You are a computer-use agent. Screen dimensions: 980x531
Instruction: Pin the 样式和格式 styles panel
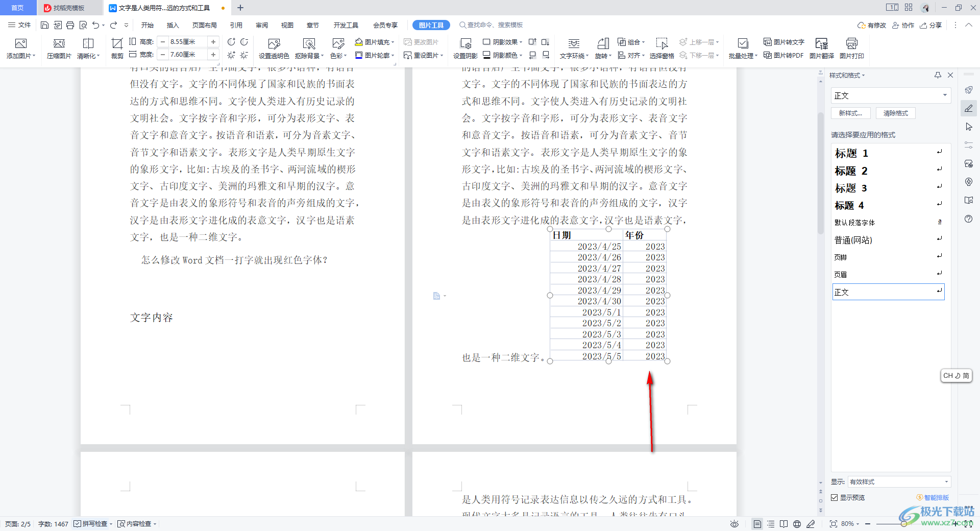coord(938,75)
